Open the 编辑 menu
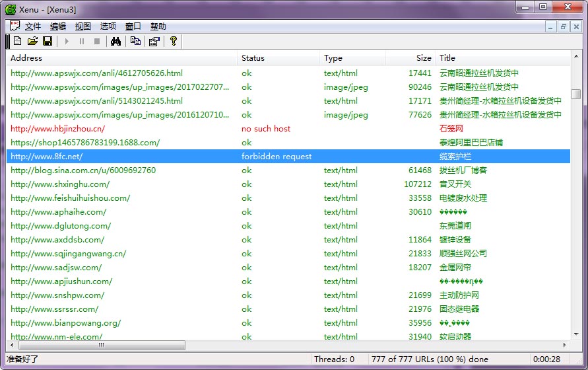This screenshot has width=588, height=370. [58, 26]
